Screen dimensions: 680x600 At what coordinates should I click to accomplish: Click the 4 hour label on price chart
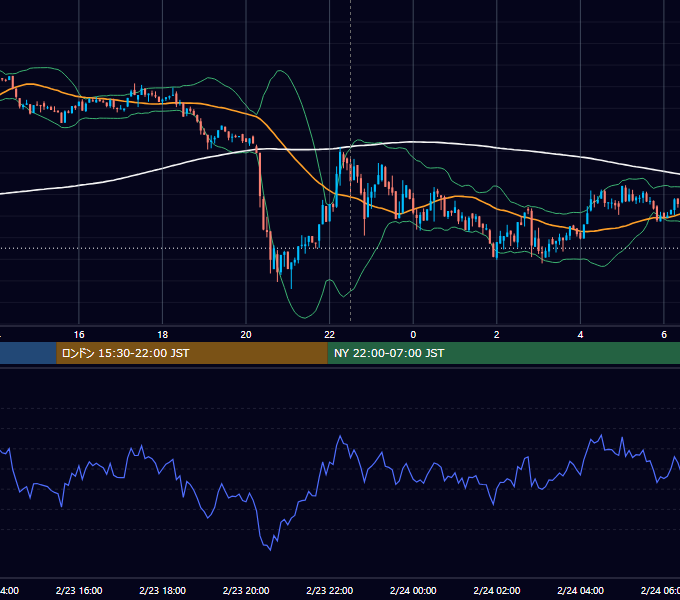pyautogui.click(x=580, y=335)
